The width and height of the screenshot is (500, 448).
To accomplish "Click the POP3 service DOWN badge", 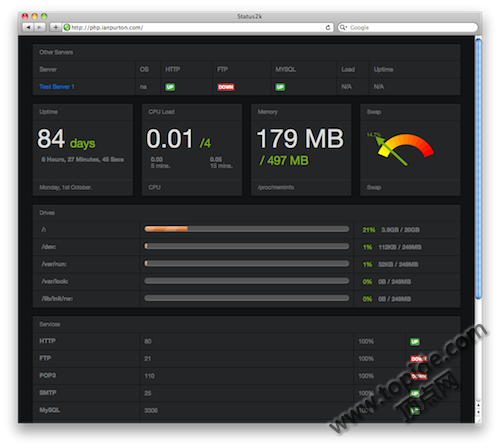I will tap(419, 376).
